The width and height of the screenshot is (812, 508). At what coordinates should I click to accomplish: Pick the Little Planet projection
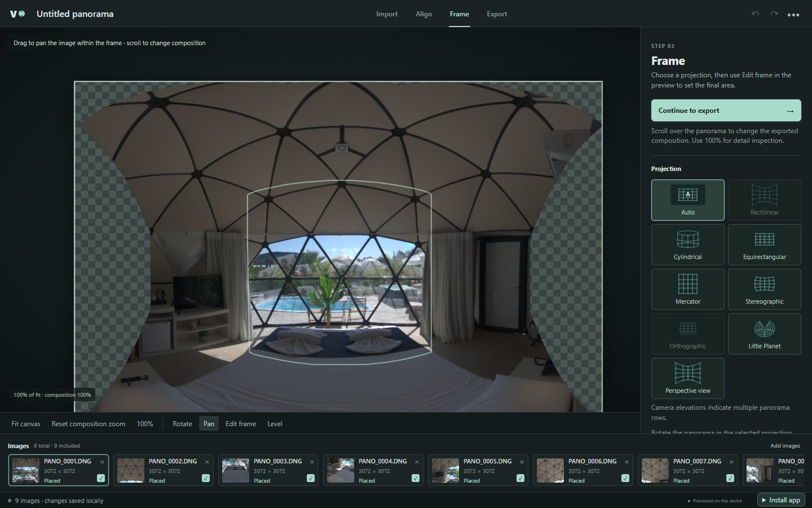point(764,334)
